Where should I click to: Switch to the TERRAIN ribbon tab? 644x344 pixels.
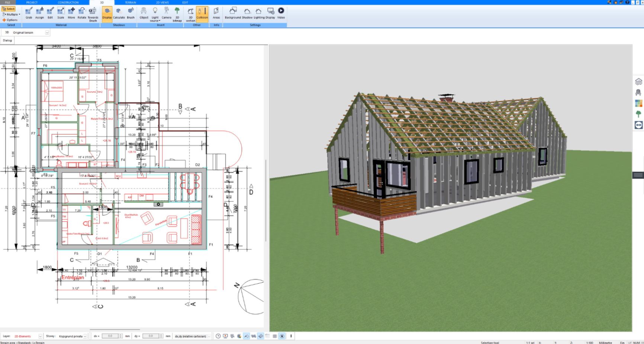pyautogui.click(x=130, y=2)
